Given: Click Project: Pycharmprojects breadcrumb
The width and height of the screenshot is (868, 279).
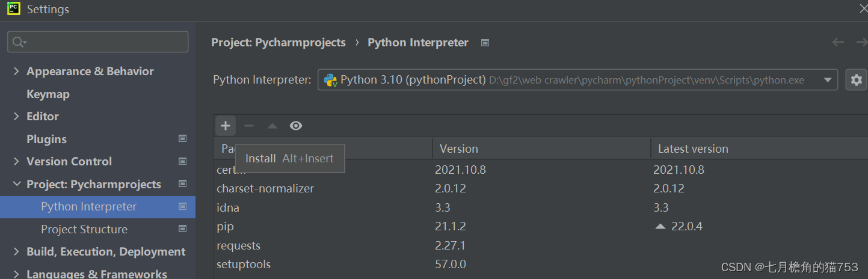Looking at the screenshot, I should (x=279, y=43).
